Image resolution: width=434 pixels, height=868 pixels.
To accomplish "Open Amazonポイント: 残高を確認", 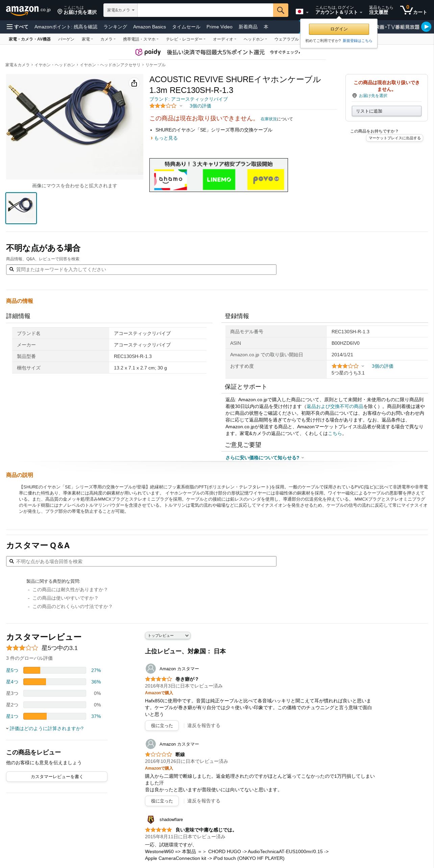I will [66, 27].
